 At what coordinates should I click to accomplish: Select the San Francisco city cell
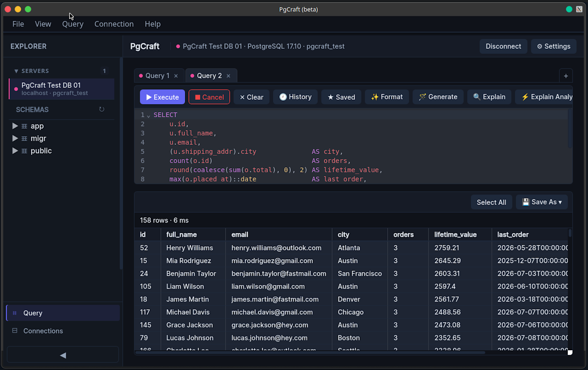coord(360,273)
